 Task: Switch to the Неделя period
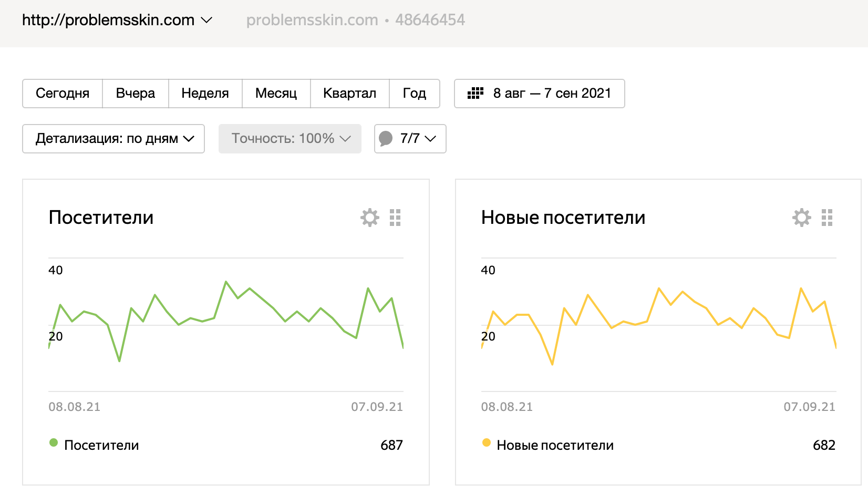point(205,94)
